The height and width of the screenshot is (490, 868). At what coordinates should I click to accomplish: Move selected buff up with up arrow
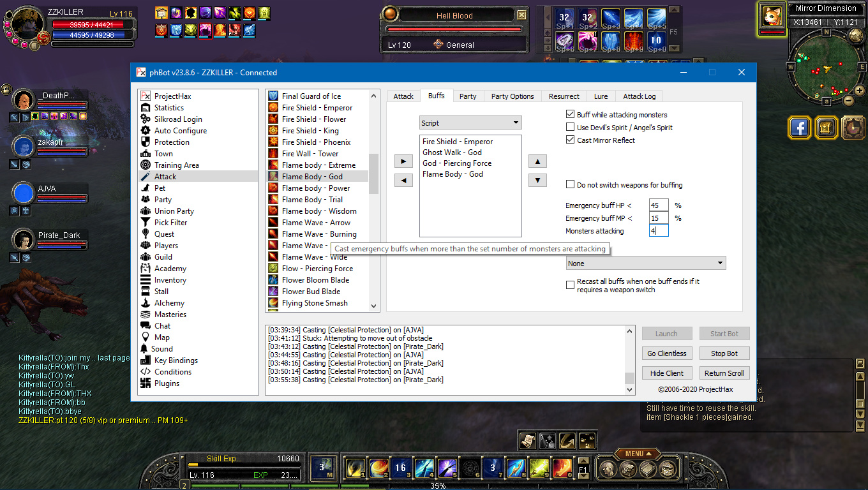point(537,161)
